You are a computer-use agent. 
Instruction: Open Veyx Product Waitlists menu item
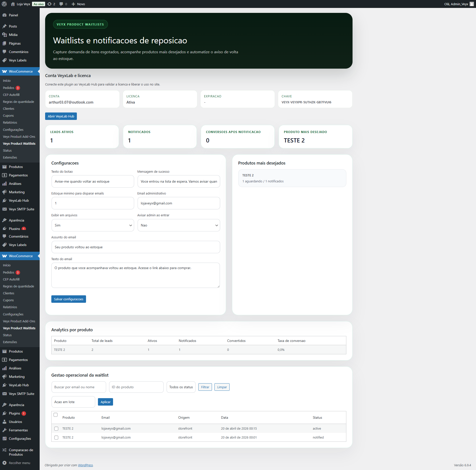coord(19,143)
